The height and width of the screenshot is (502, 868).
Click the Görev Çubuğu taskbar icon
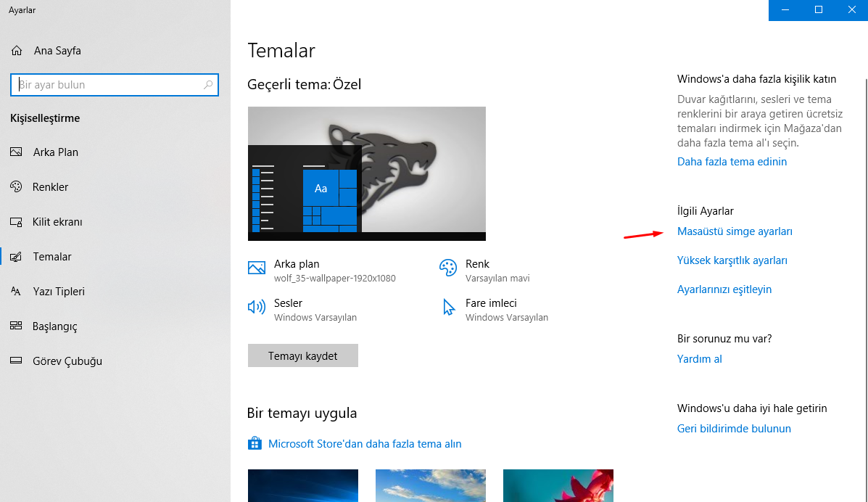pyautogui.click(x=16, y=361)
